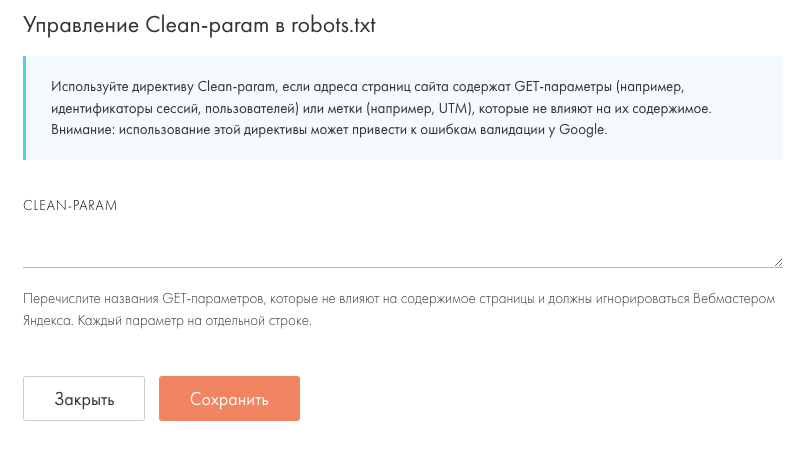Image resolution: width=808 pixels, height=450 pixels.
Task: Click the CLEAN-PARAM field label
Action: tap(70, 205)
